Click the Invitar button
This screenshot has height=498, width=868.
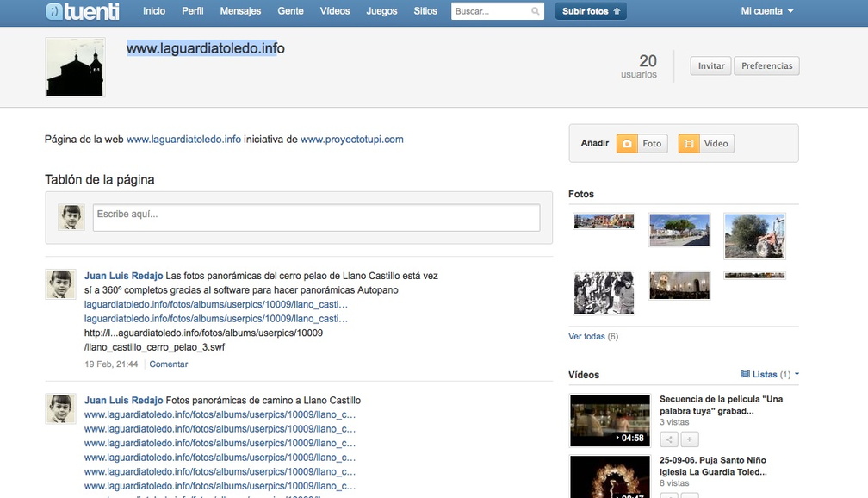tap(710, 66)
